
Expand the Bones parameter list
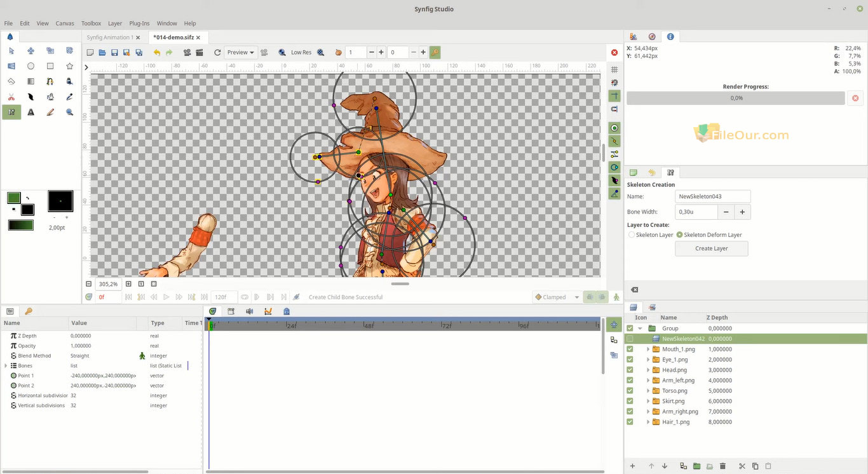(6, 366)
